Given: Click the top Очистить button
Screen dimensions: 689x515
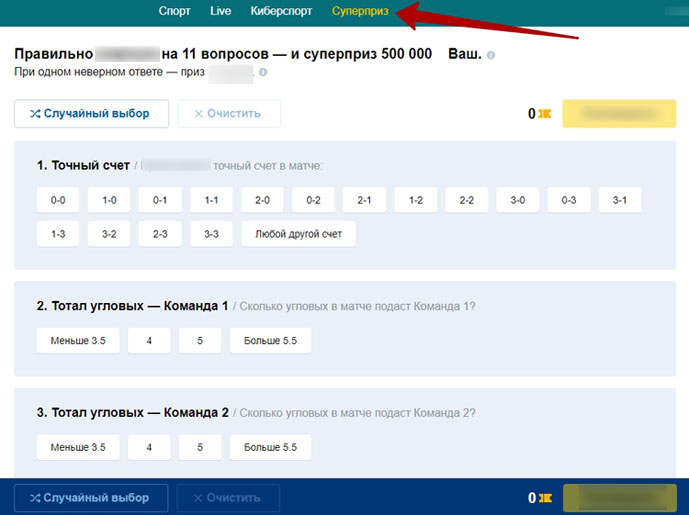Looking at the screenshot, I should click(x=229, y=114).
